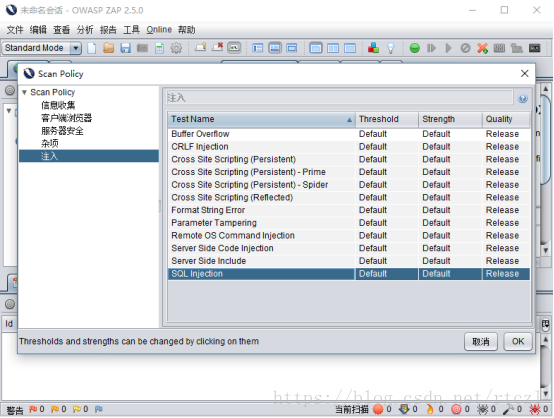Close the Scan Policy dialog
The width and height of the screenshot is (554, 418).
click(x=524, y=73)
